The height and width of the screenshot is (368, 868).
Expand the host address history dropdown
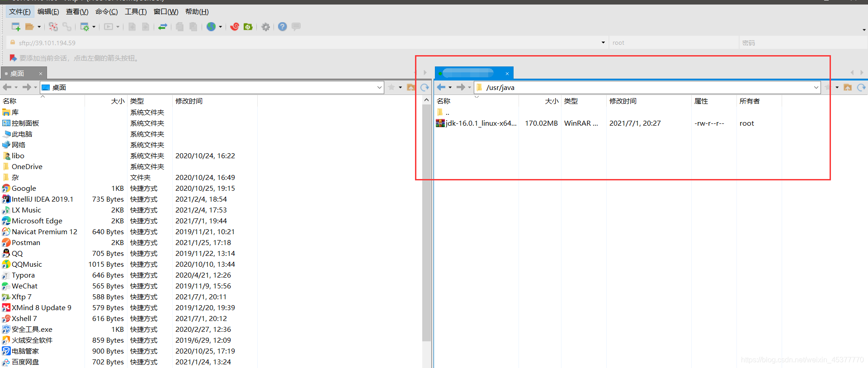pyautogui.click(x=603, y=43)
